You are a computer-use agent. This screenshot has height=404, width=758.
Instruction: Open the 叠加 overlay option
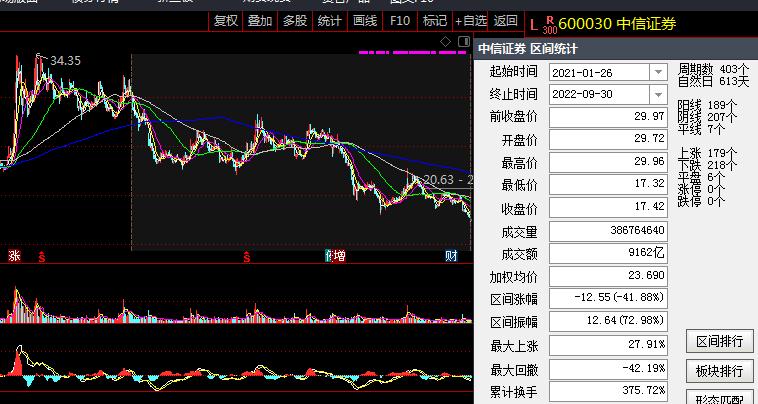(x=260, y=21)
